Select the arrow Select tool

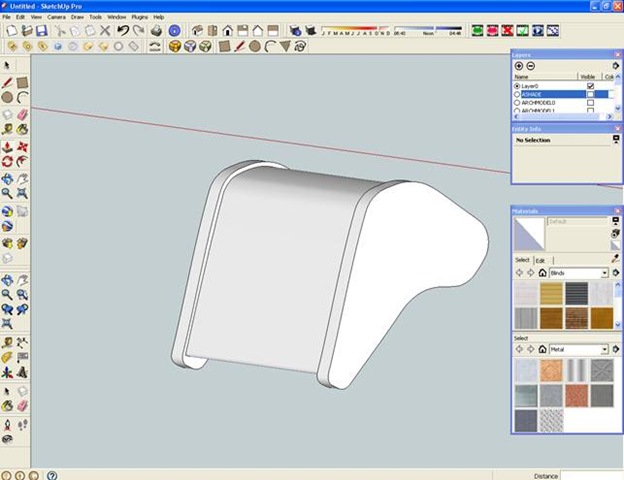pyautogui.click(x=7, y=65)
